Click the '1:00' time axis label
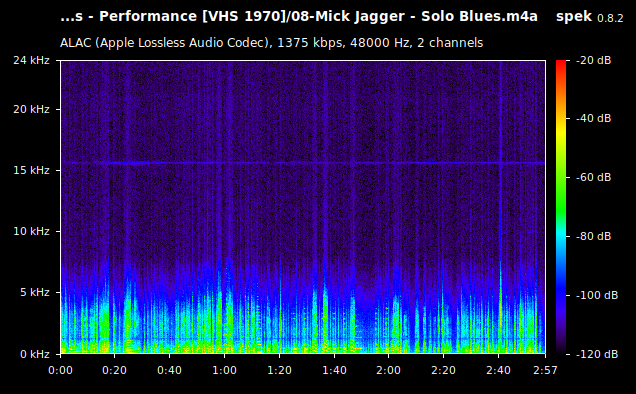The image size is (636, 394). [224, 370]
